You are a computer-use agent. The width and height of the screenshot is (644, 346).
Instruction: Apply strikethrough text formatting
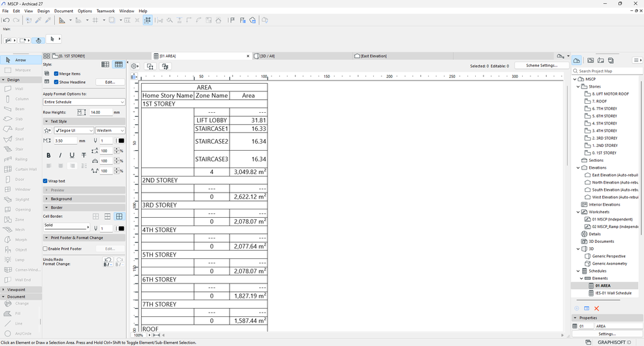coord(84,155)
